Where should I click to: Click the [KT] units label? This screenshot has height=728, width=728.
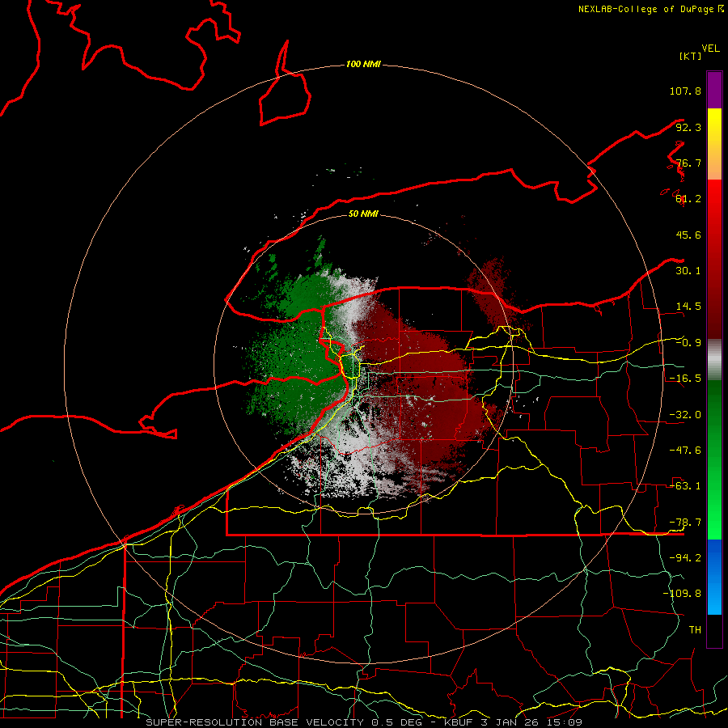click(x=691, y=56)
